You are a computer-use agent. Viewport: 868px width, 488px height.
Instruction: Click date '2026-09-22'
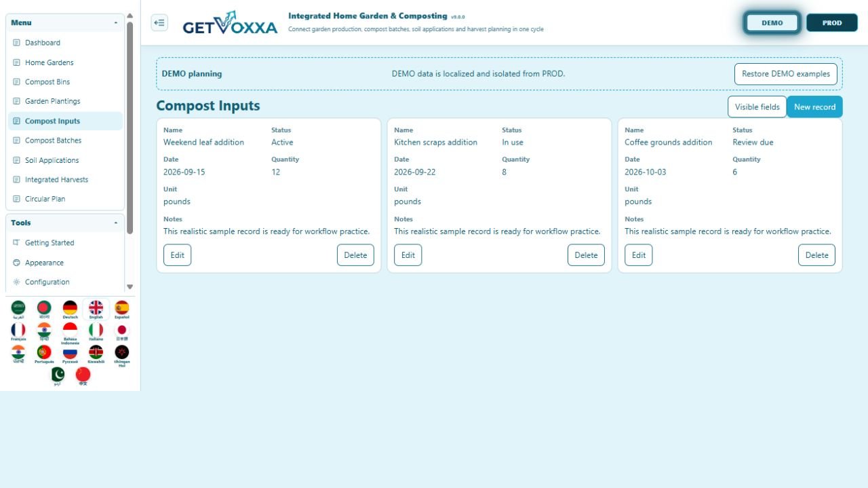[414, 172]
